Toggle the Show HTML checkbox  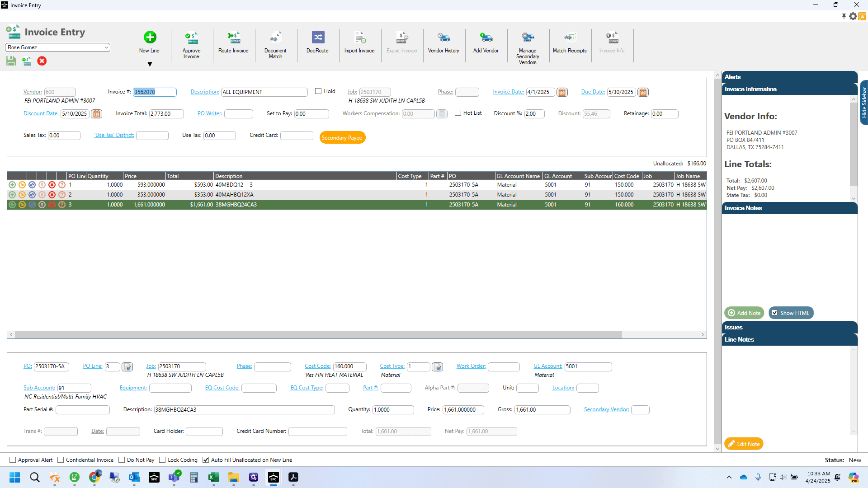pos(775,313)
